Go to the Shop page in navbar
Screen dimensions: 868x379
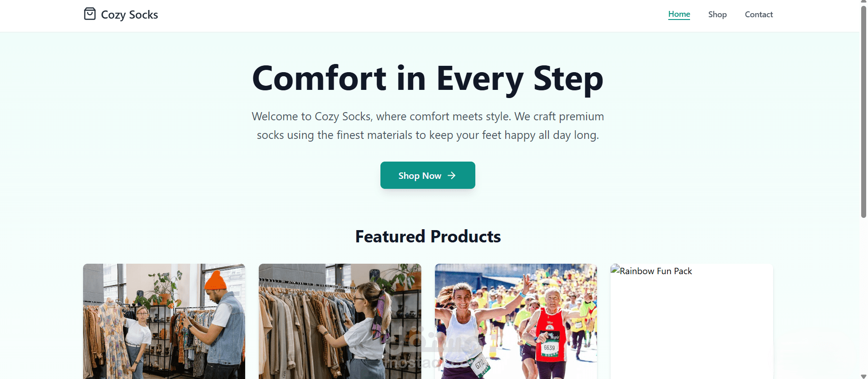pyautogui.click(x=717, y=15)
